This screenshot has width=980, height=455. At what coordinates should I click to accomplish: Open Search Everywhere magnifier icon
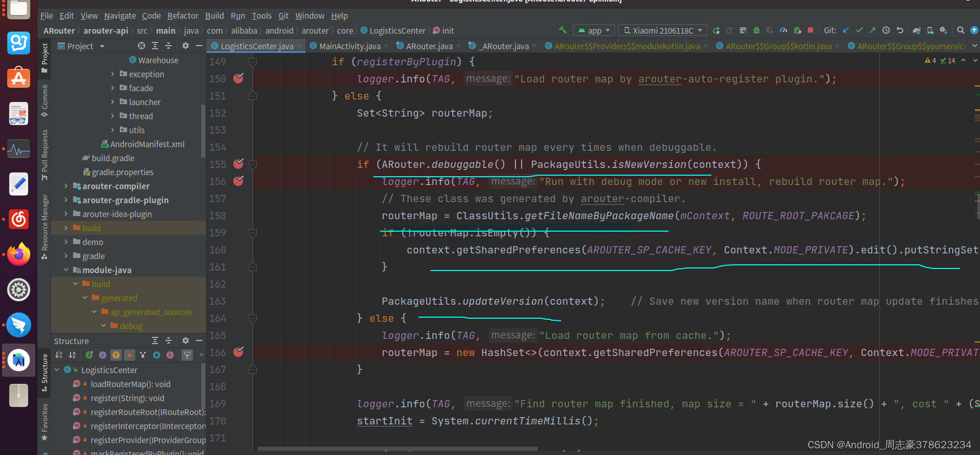click(960, 31)
